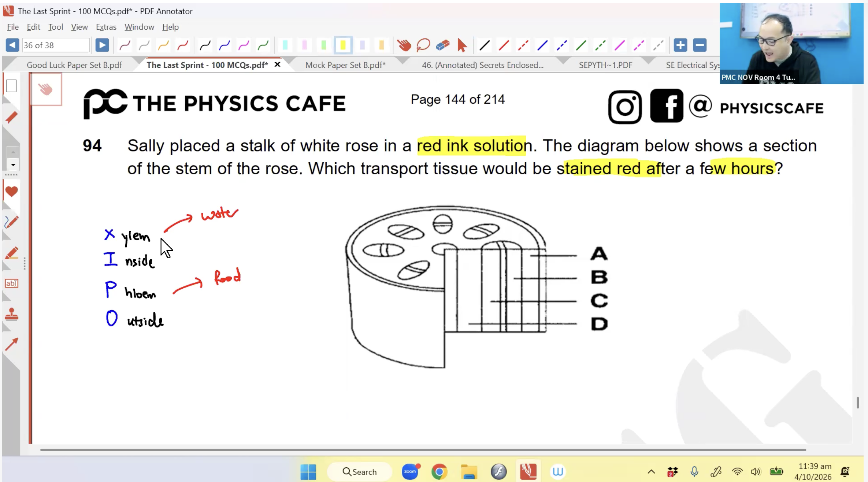Screen dimensions: 868x482
Task: Select the lasso selection tool
Action: (x=423, y=45)
